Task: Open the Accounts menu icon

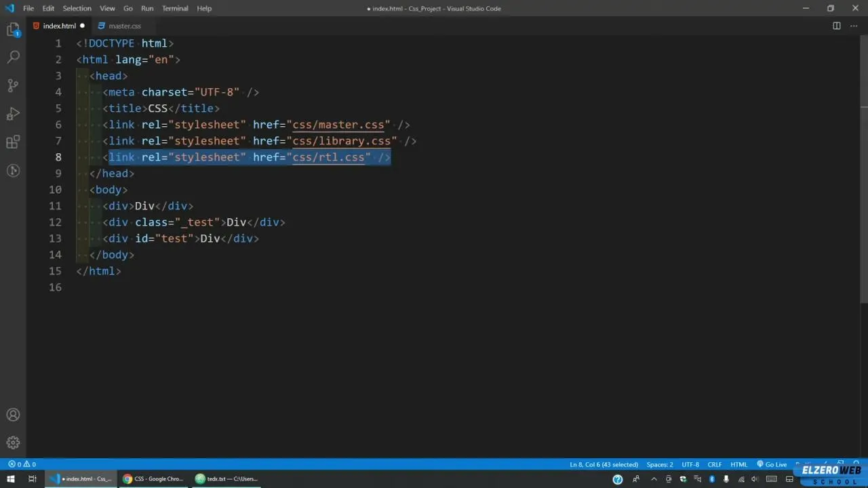Action: pyautogui.click(x=13, y=415)
